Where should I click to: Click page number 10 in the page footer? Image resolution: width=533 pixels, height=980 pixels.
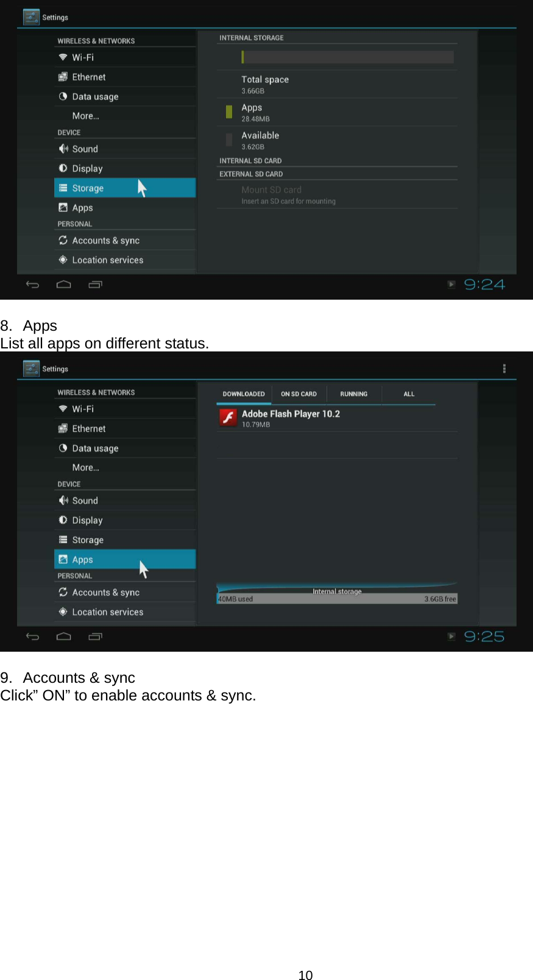click(x=305, y=975)
